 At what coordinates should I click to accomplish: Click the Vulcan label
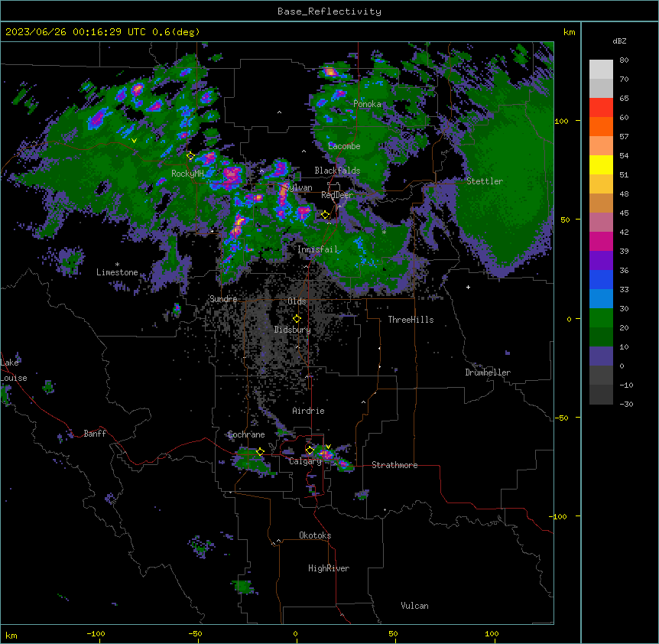coord(414,606)
